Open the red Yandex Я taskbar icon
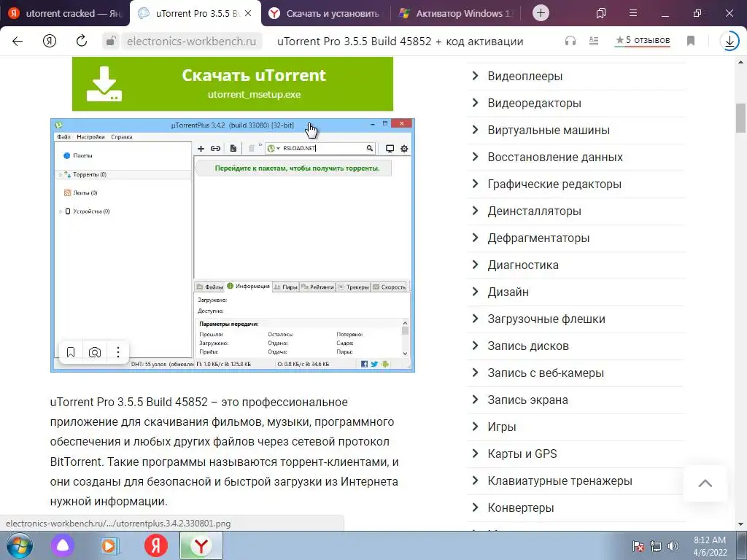 tap(156, 545)
